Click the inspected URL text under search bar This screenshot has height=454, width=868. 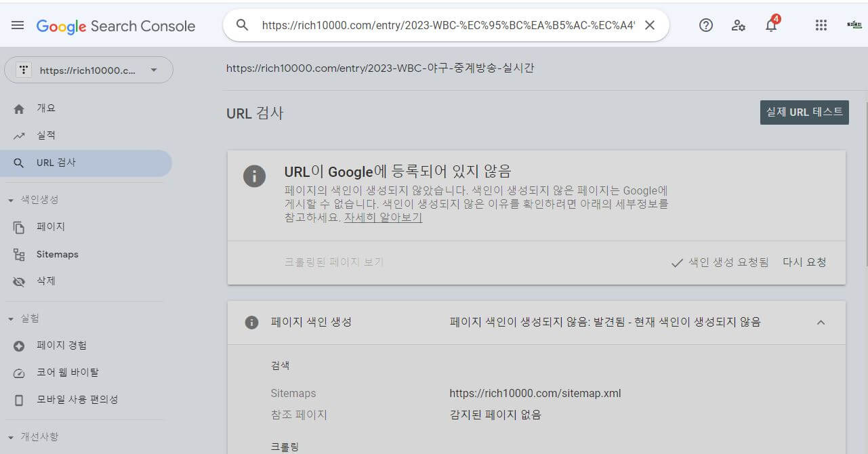380,68
